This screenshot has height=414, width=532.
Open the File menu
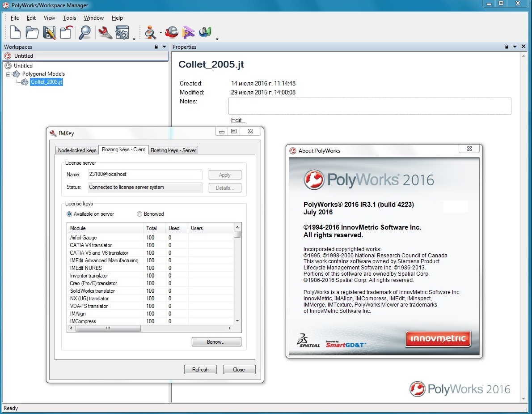pyautogui.click(x=15, y=17)
